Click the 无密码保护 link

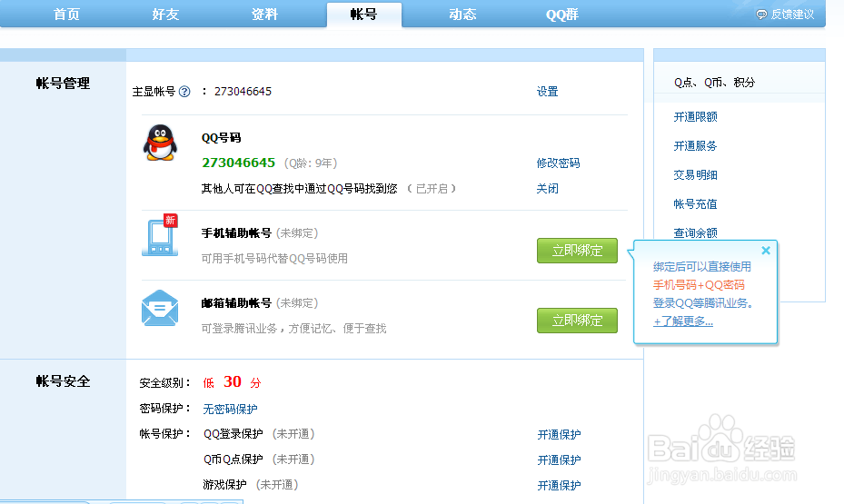230,409
